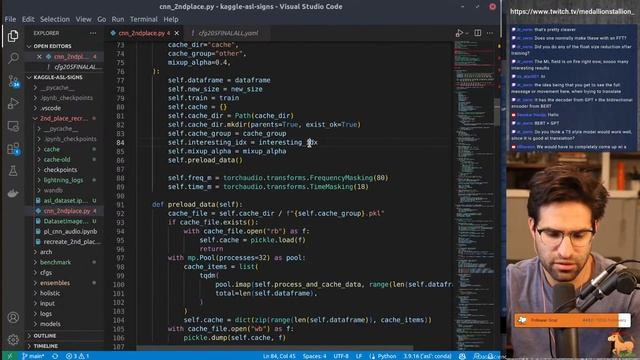The height and width of the screenshot is (360, 640).
Task: Open the Accounts icon in activity bar
Action: (x=13, y=317)
